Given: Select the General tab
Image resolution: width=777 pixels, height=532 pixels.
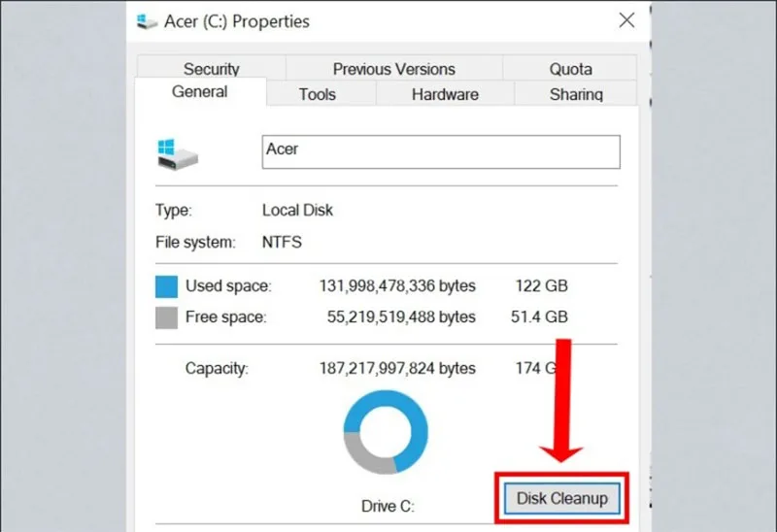Looking at the screenshot, I should point(200,91).
